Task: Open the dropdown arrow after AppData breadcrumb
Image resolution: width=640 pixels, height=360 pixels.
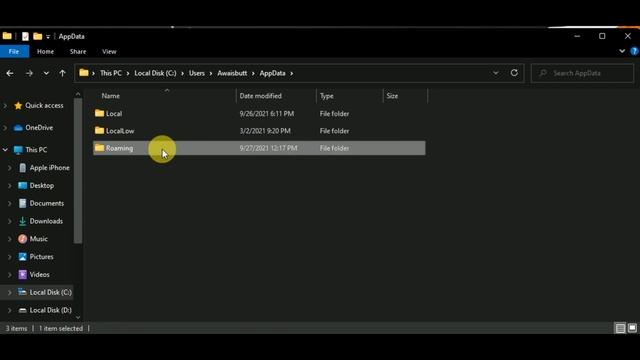Action: (291, 73)
